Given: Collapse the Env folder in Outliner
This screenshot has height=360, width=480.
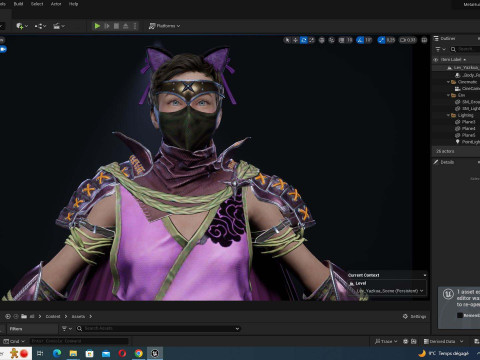Looking at the screenshot, I should coord(448,95).
